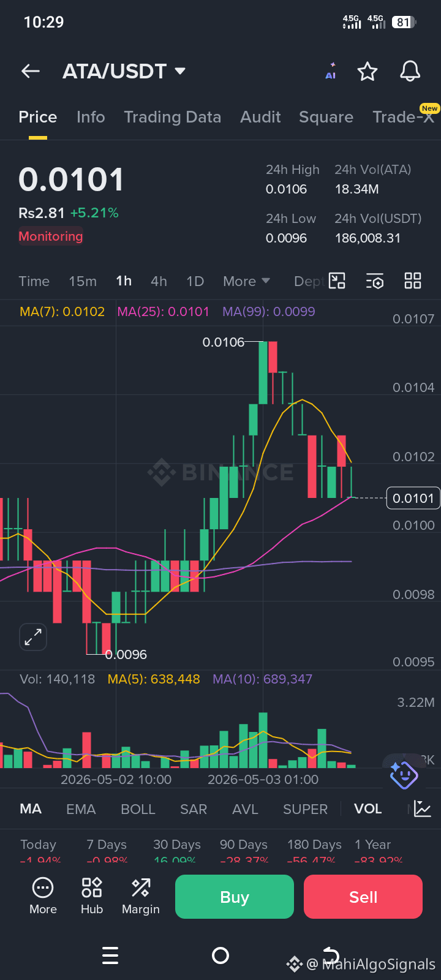Screen dimensions: 441x980
Task: Open the indicator chart settings icon
Action: click(423, 809)
